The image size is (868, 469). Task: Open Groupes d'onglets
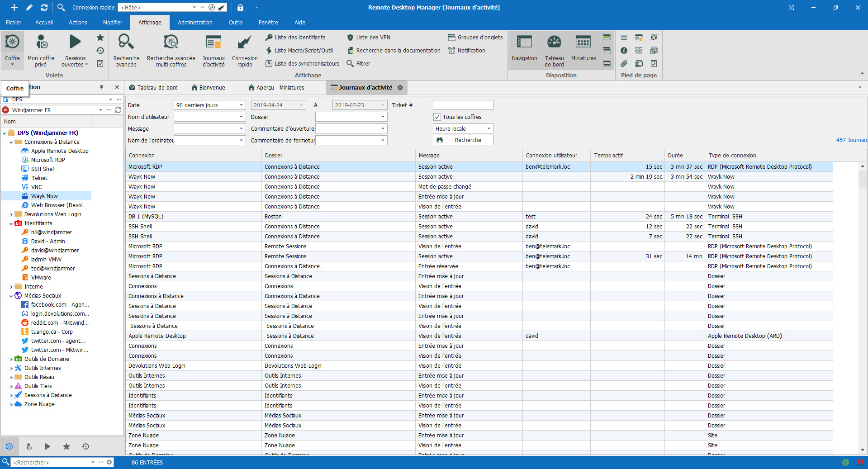475,38
